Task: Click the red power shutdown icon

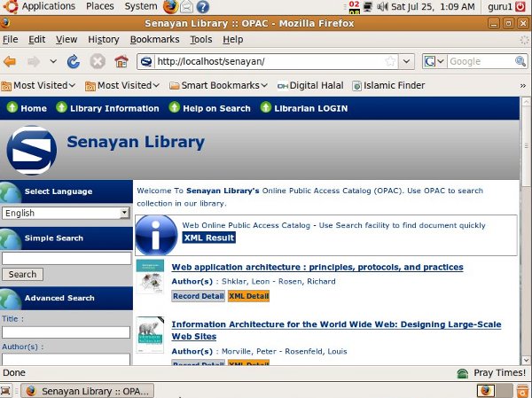Action: coord(520,6)
